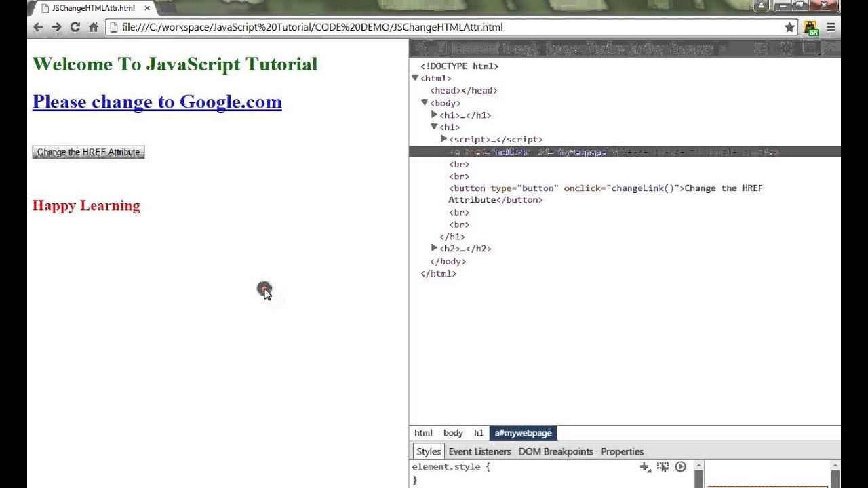Go forward using the browser forward arrow
This screenshot has height=488, width=868.
click(x=56, y=27)
